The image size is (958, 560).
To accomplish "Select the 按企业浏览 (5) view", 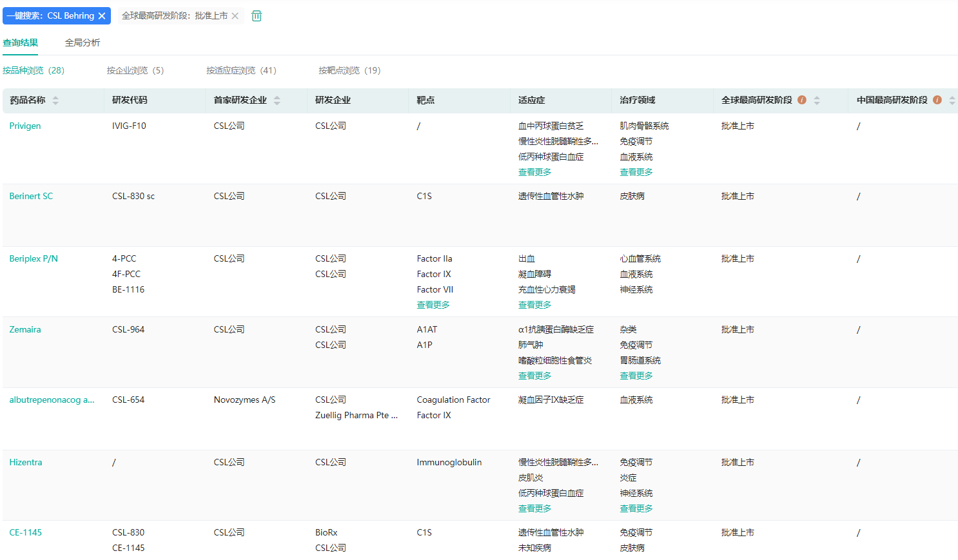I will pos(135,70).
